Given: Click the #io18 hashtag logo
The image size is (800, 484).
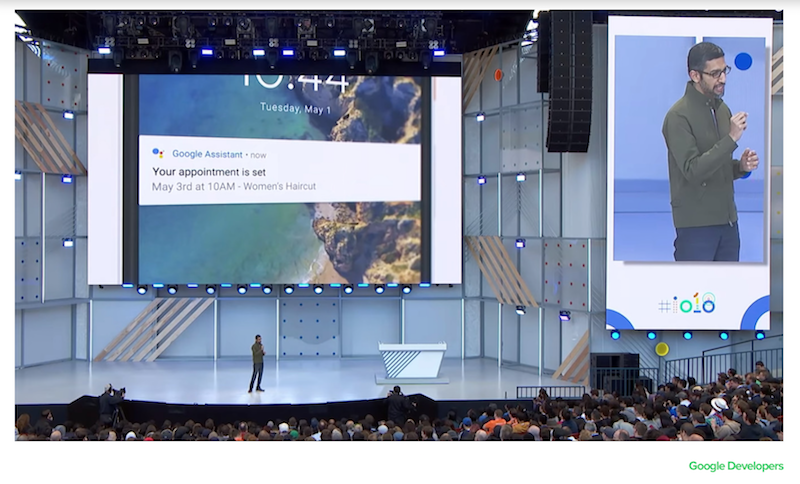Looking at the screenshot, I should tap(687, 304).
